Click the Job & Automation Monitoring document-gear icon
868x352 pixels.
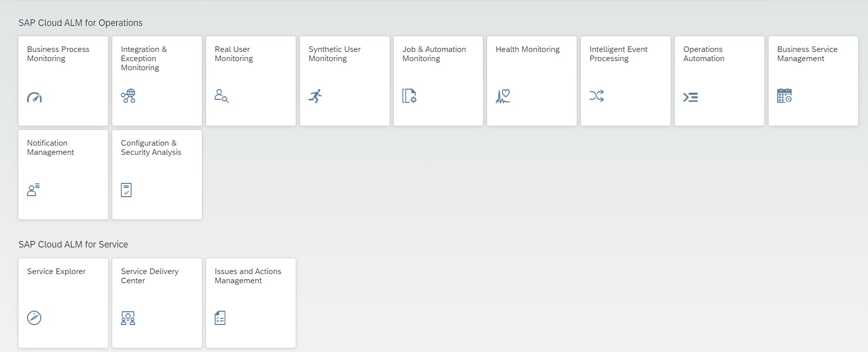409,96
